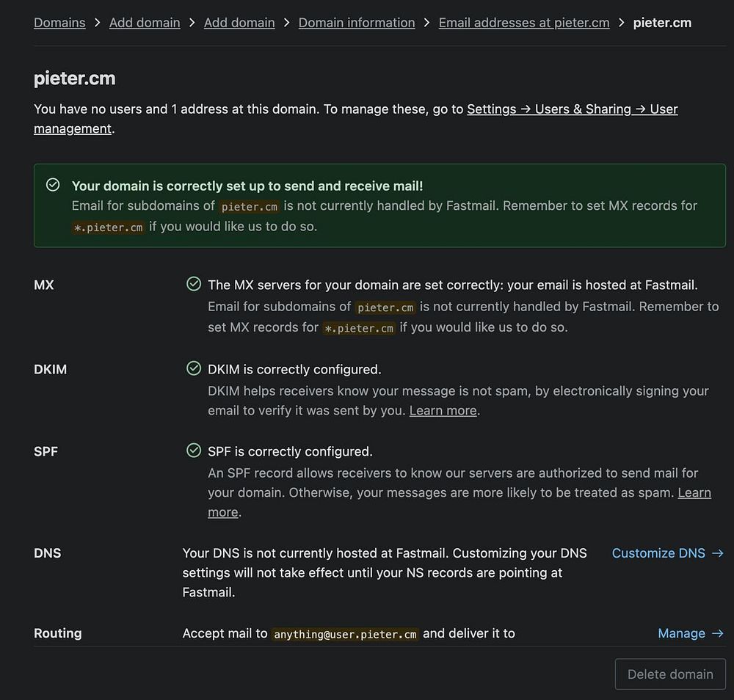
Task: Open Manage routing link
Action: pos(690,633)
